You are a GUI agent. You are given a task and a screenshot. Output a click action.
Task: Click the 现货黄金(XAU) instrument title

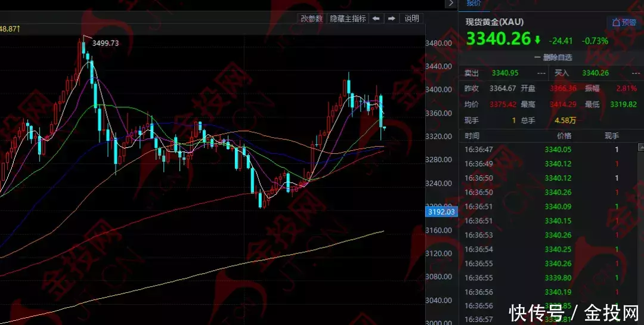pos(494,22)
